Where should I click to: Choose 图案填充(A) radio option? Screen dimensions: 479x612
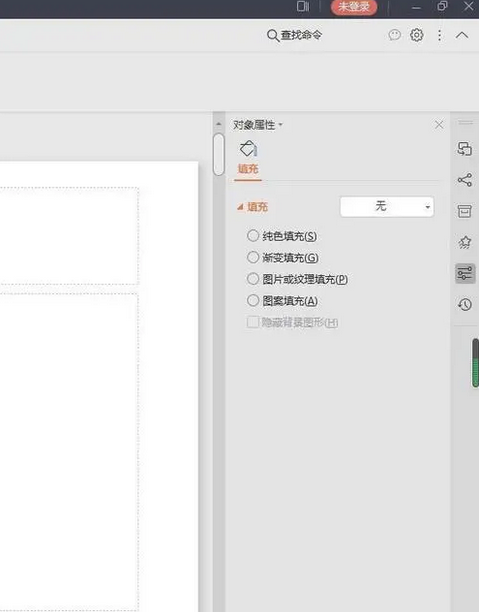253,300
